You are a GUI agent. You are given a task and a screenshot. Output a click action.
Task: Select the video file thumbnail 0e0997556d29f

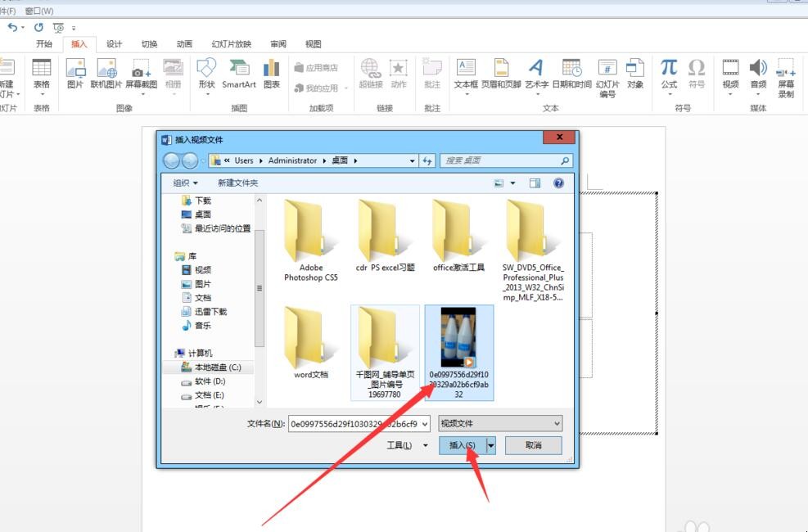click(x=458, y=340)
